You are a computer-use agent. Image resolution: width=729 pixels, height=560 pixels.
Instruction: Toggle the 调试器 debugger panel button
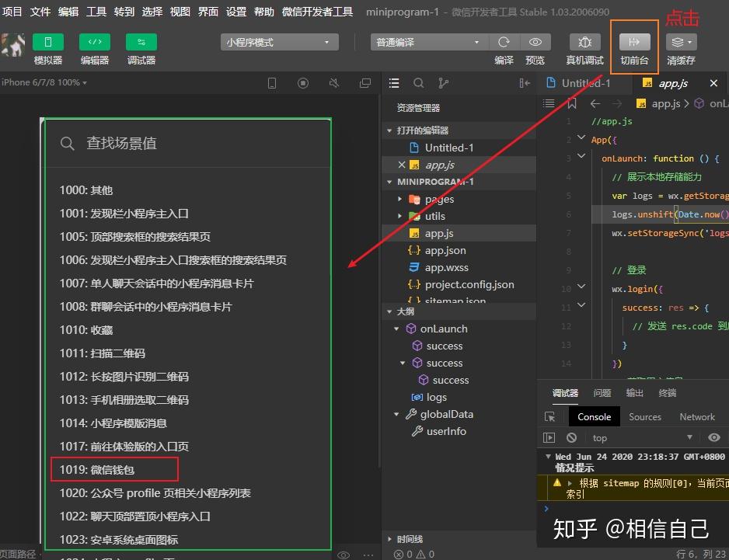click(141, 42)
